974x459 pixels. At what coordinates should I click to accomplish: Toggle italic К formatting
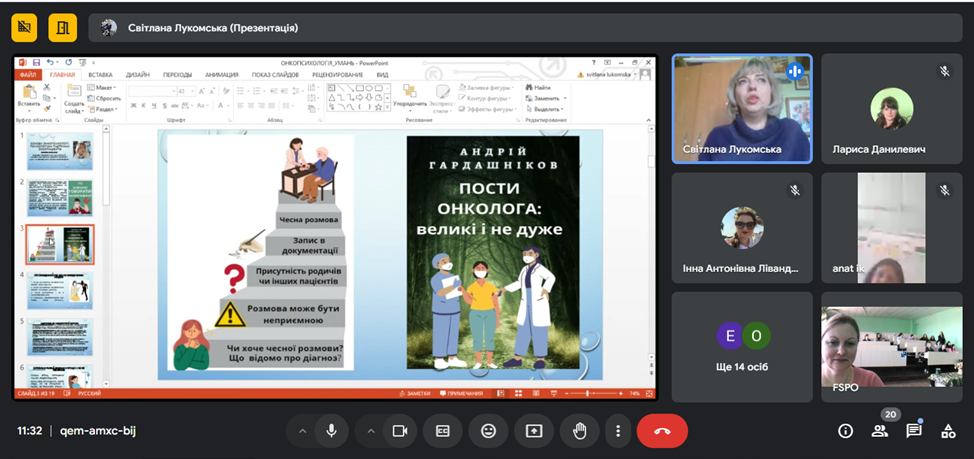pos(143,106)
